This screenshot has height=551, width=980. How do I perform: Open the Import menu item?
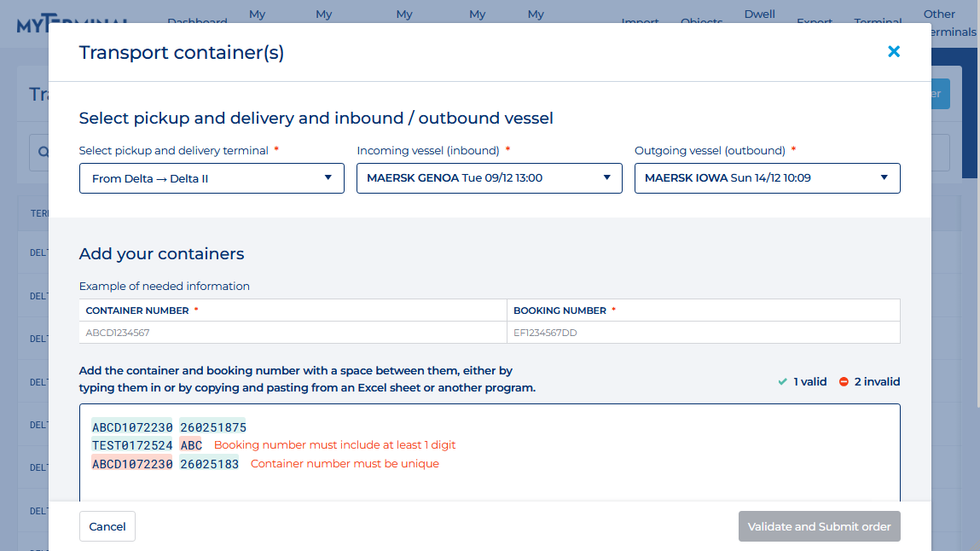coord(640,21)
